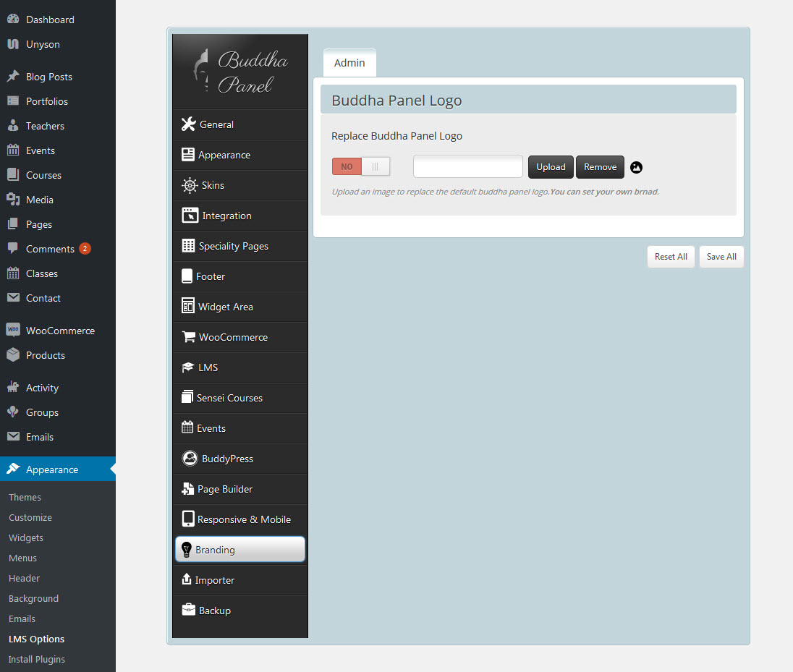This screenshot has height=672, width=793.
Task: Click the logo URL input field
Action: pyautogui.click(x=467, y=166)
